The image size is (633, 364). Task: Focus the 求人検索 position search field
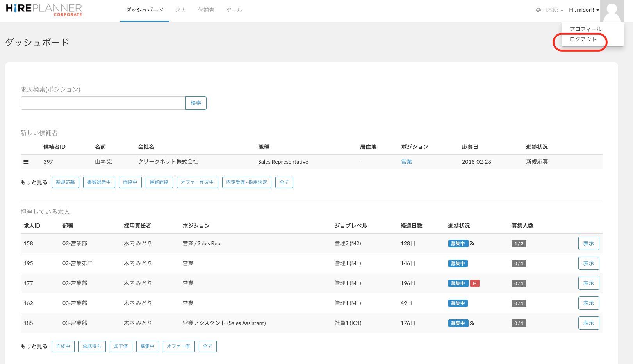tap(103, 103)
